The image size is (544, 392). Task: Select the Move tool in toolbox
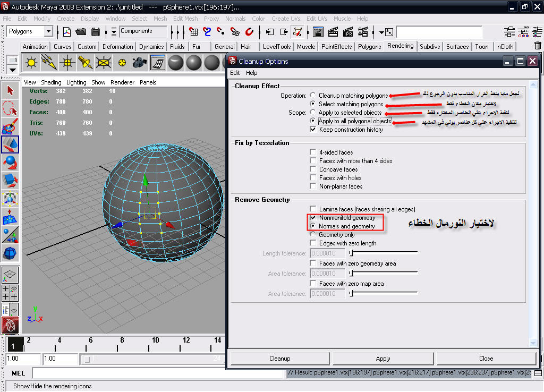10,144
